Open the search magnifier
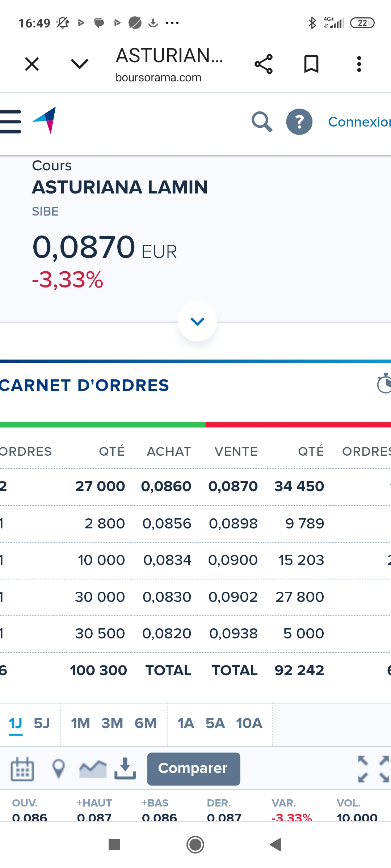 [262, 122]
